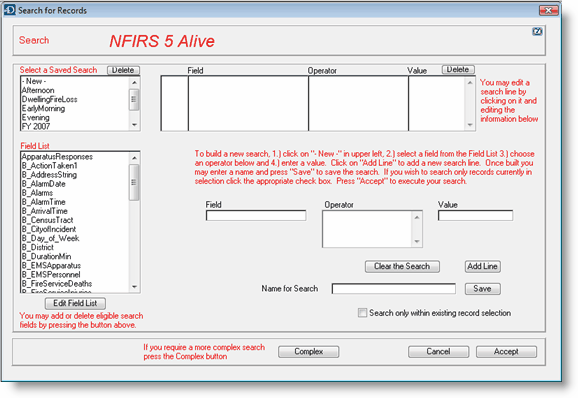
Task: Select B_ArrivalTime in the Field List
Action: click(76, 211)
